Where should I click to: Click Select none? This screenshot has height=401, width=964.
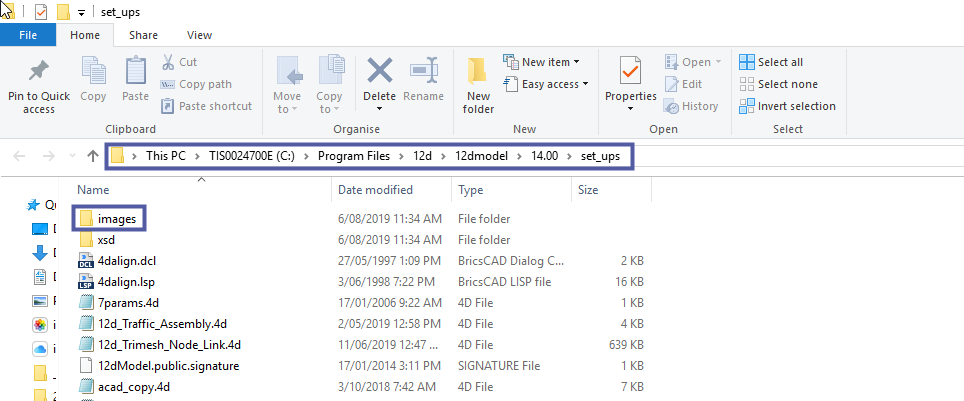click(x=778, y=84)
